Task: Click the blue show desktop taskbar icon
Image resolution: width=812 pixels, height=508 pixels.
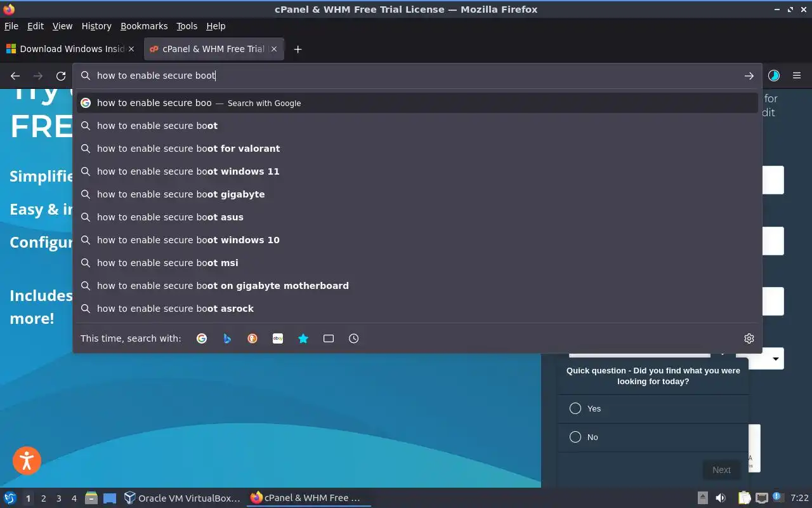Action: tap(110, 498)
